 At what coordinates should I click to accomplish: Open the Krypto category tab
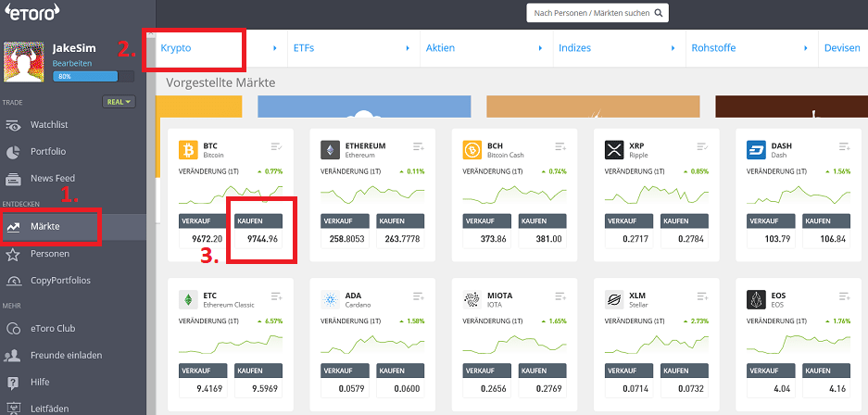coord(175,48)
